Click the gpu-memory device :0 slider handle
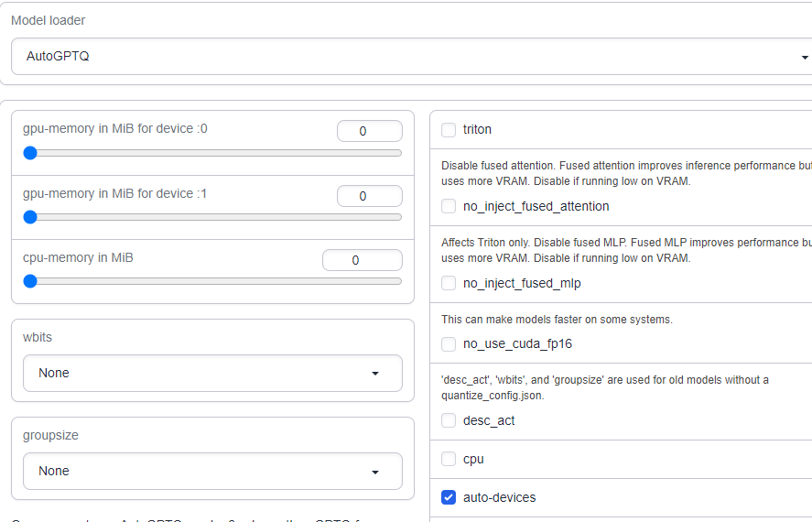This screenshot has height=522, width=812. [x=30, y=153]
